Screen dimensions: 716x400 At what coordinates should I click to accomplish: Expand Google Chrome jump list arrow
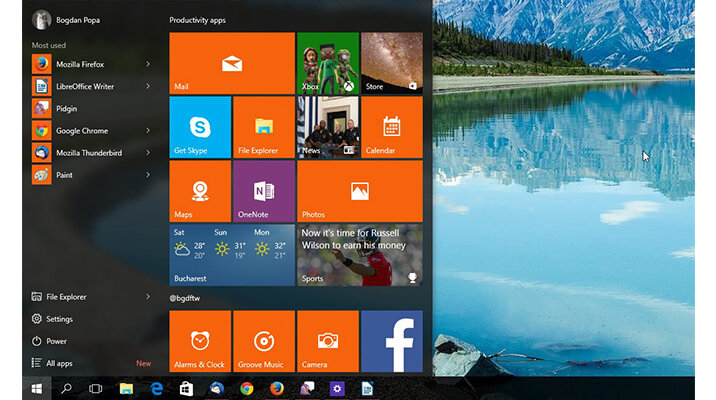click(148, 131)
